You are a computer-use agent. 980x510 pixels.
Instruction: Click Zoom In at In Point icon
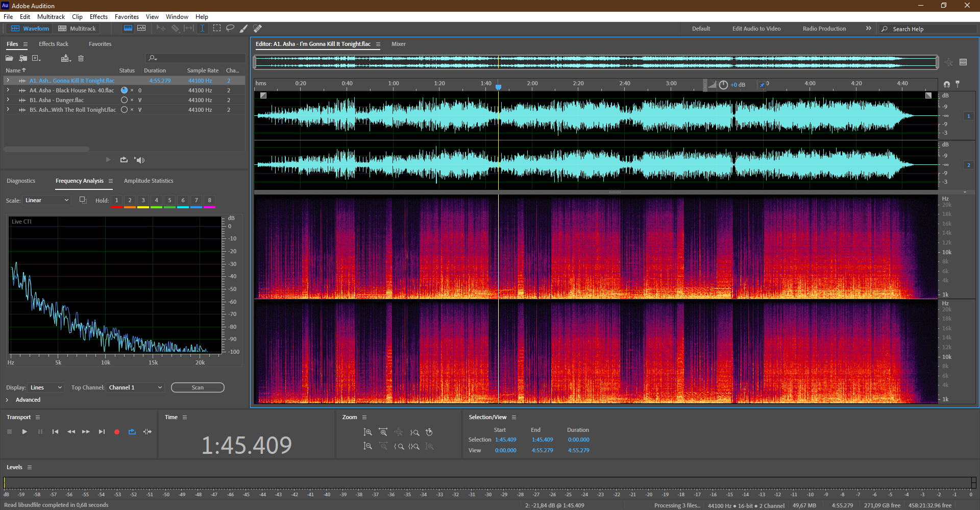399,446
